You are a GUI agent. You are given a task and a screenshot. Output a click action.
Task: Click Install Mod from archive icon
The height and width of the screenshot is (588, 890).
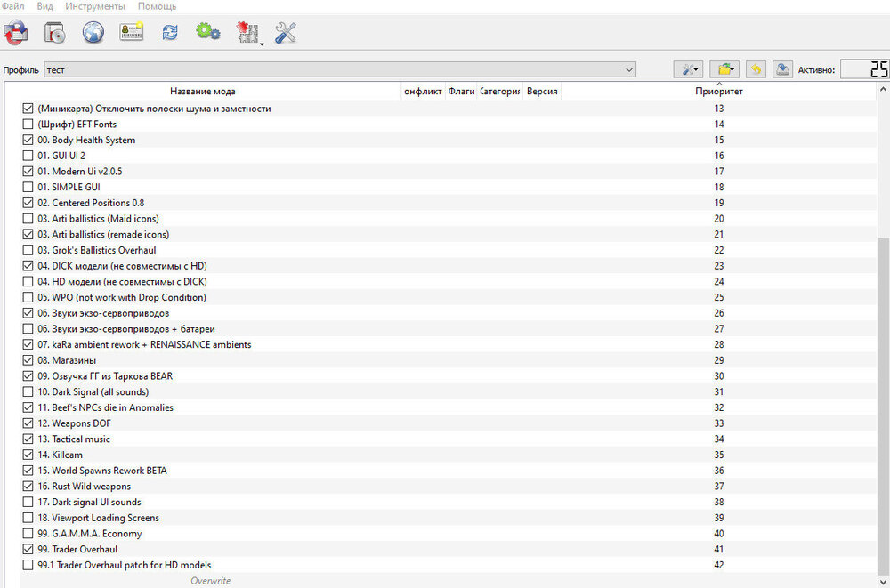[x=55, y=33]
